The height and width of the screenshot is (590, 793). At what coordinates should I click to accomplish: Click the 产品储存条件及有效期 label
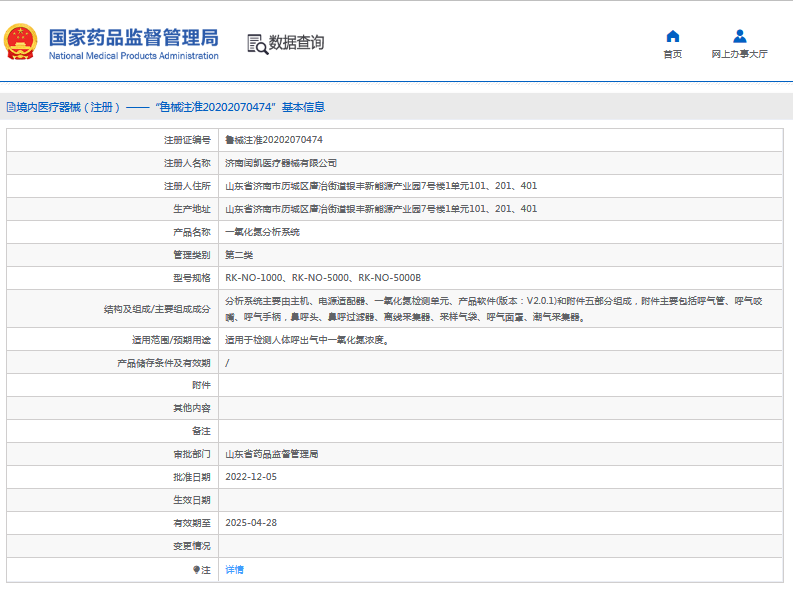point(164,363)
